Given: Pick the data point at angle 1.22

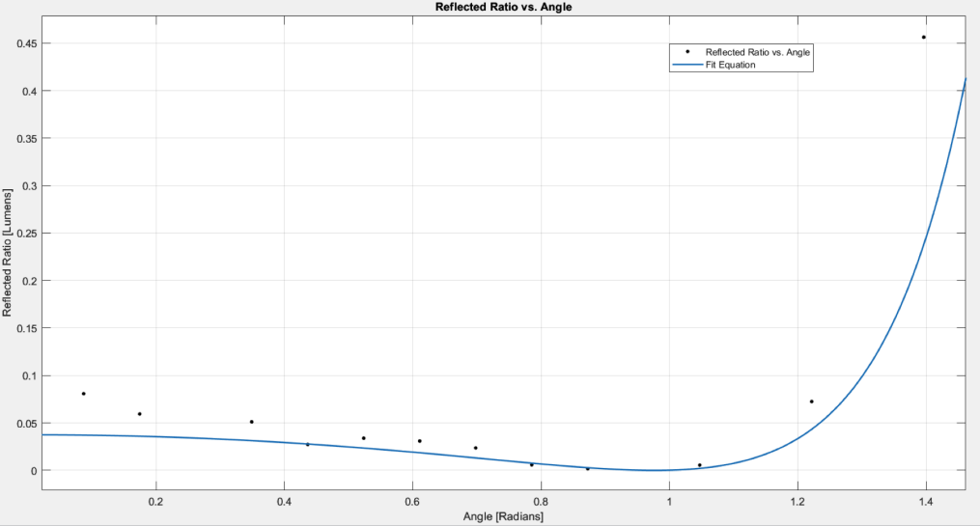Looking at the screenshot, I should point(812,401).
